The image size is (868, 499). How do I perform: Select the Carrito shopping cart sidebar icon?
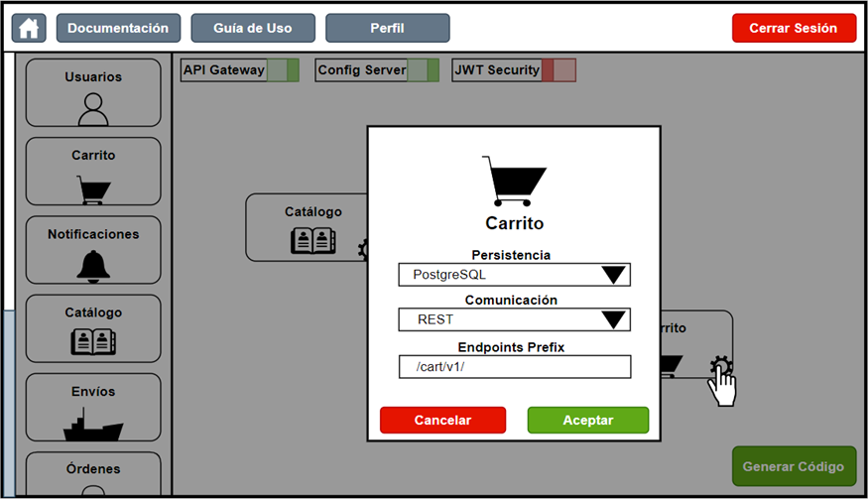(93, 188)
